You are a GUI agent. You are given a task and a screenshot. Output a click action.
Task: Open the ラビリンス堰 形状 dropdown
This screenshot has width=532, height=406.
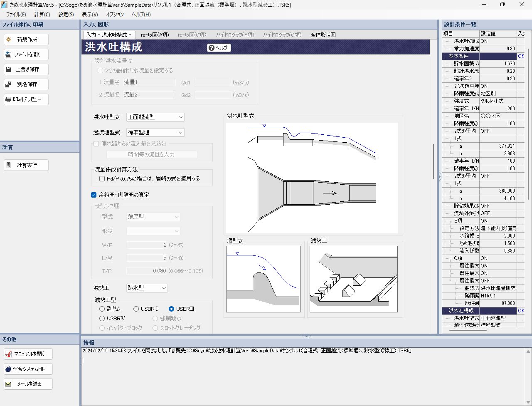(153, 231)
